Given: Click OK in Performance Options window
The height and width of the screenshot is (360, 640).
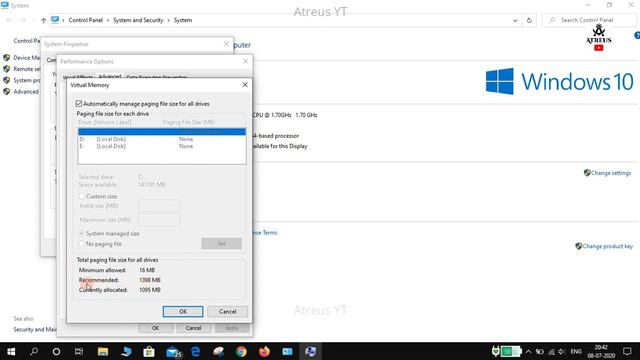Looking at the screenshot, I should 156,328.
